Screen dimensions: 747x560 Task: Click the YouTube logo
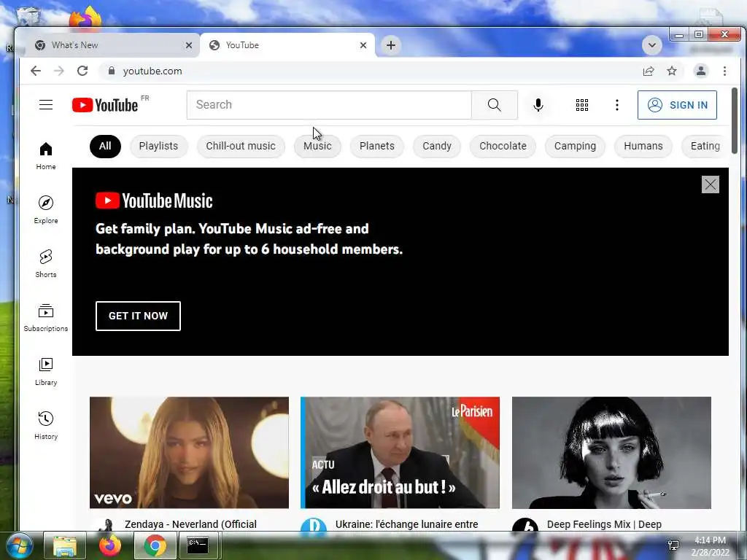click(x=105, y=105)
